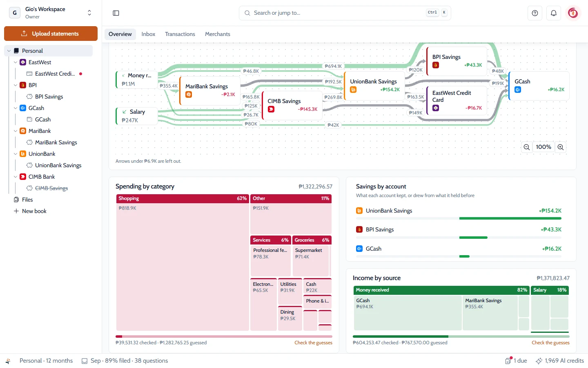
Task: Click the Shopping category treemap block
Action: (x=183, y=263)
